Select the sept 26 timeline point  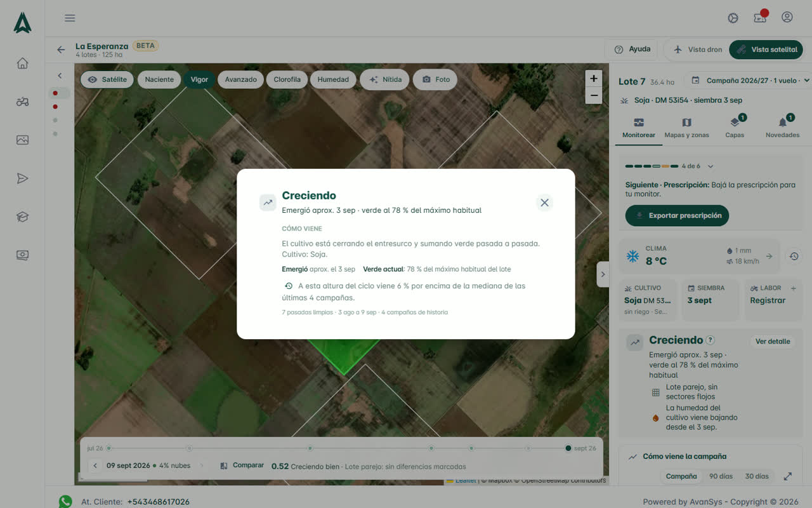(x=568, y=448)
